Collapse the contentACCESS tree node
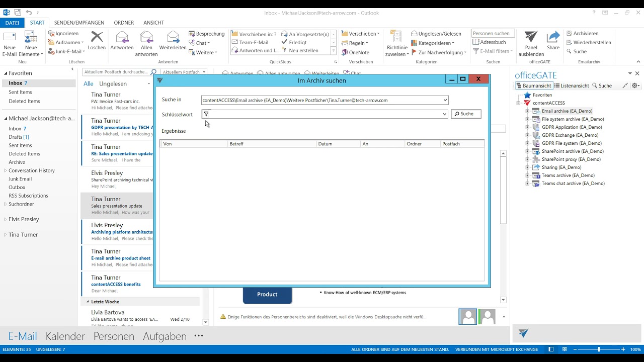644x362 pixels. (x=518, y=103)
